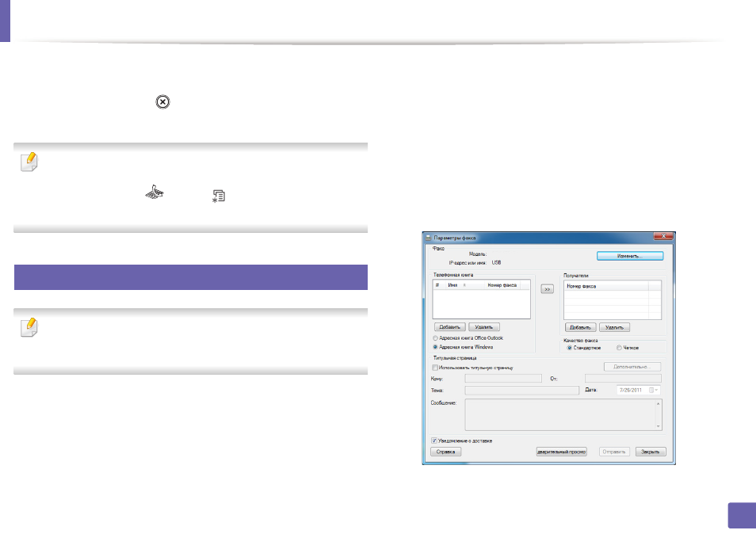This screenshot has width=756, height=534.
Task: Click Удалить under Телефонная книга
Action: (483, 326)
